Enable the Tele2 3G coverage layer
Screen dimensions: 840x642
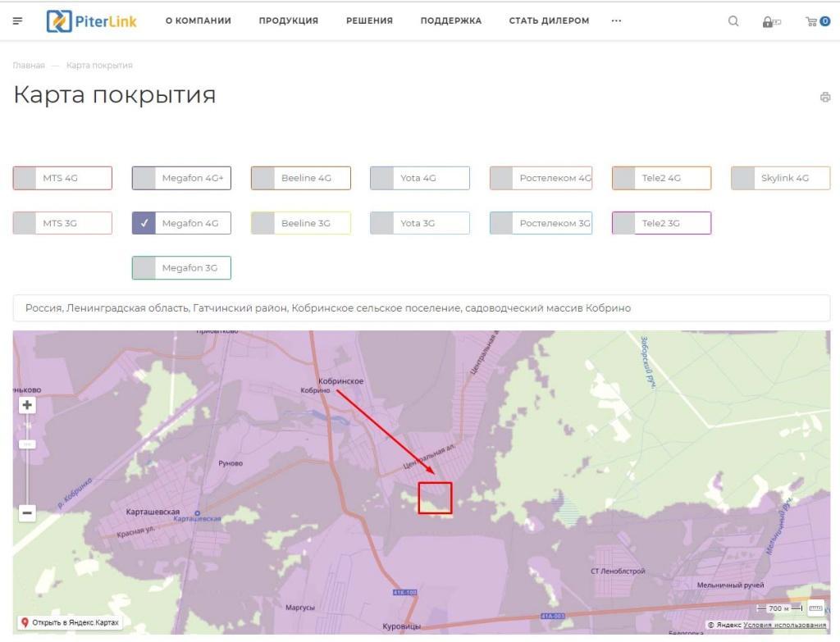click(662, 223)
